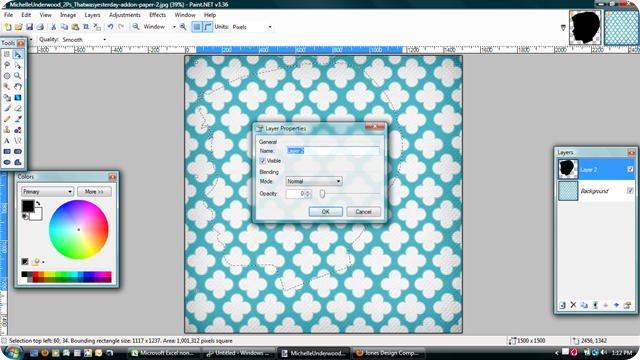Select the Rectangle shape tool

coord(7,151)
